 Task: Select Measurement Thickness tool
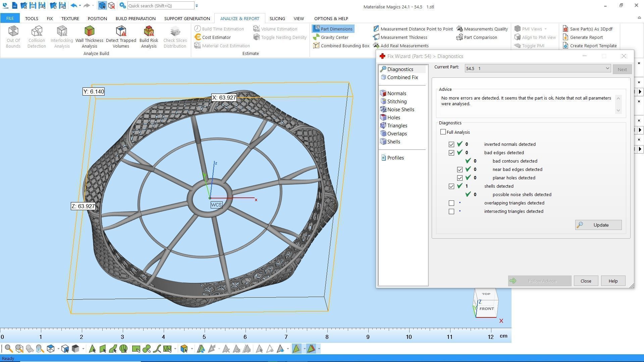pyautogui.click(x=404, y=37)
